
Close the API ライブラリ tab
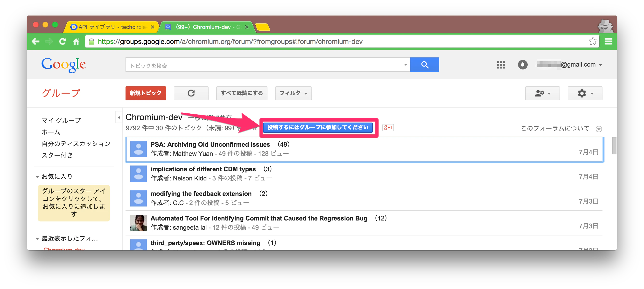point(152,27)
